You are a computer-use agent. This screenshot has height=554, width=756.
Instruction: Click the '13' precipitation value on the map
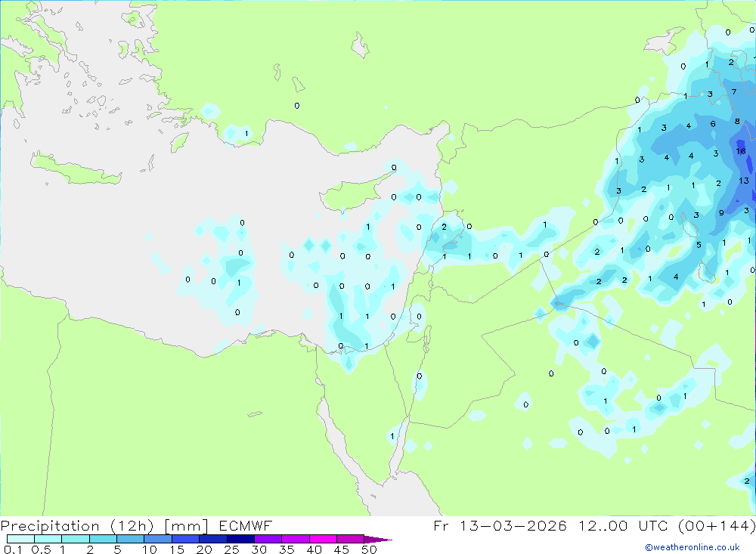pyautogui.click(x=743, y=181)
